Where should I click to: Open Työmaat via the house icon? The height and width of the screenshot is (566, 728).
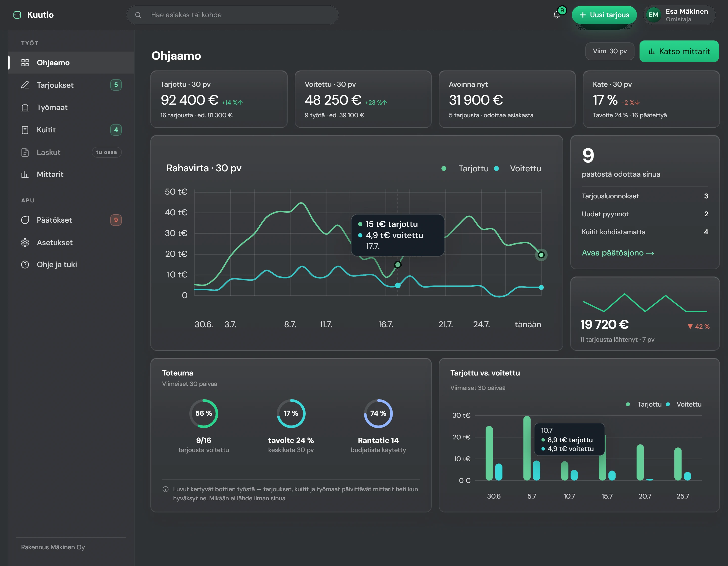pyautogui.click(x=25, y=107)
